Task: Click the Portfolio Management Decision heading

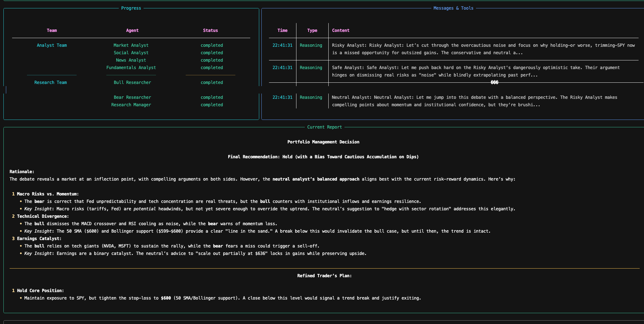Action: pyautogui.click(x=323, y=142)
